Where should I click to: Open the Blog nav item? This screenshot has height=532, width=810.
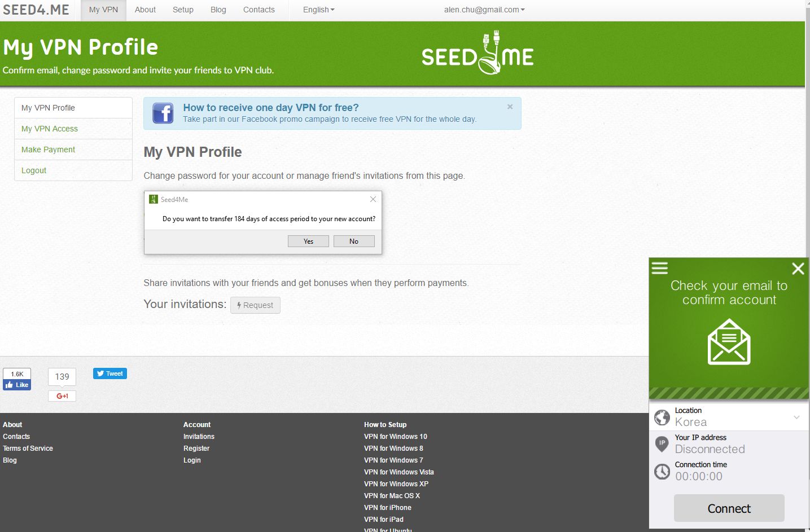218,10
